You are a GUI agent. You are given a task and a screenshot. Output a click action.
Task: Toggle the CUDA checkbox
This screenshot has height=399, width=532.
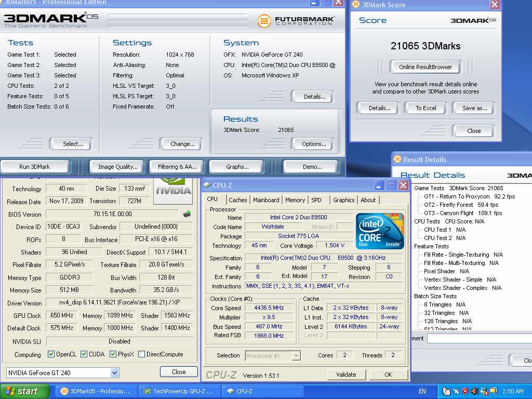(x=84, y=354)
